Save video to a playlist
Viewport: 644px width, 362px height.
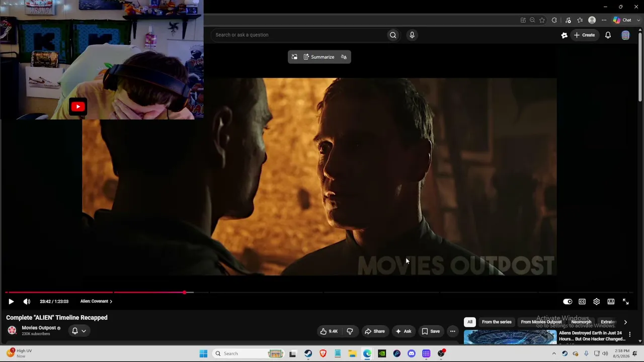(x=431, y=331)
